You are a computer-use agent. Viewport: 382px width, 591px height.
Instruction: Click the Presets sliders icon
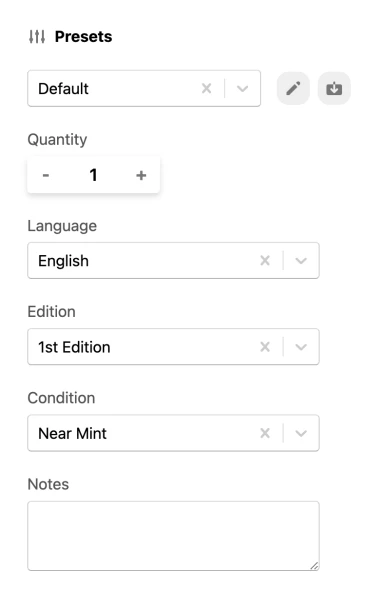pos(37,37)
